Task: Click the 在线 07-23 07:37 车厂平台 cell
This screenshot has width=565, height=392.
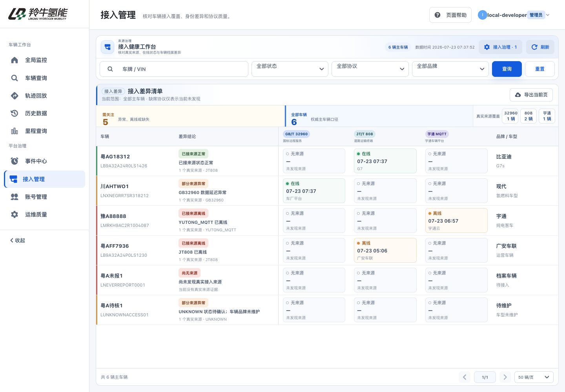Action: click(314, 191)
